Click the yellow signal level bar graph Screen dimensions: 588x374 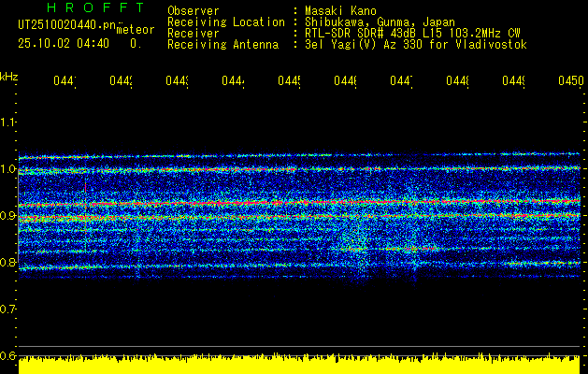pos(299,364)
